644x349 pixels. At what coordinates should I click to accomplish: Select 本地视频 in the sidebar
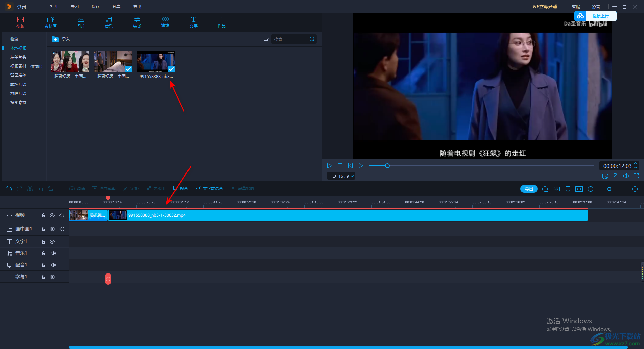tap(18, 48)
